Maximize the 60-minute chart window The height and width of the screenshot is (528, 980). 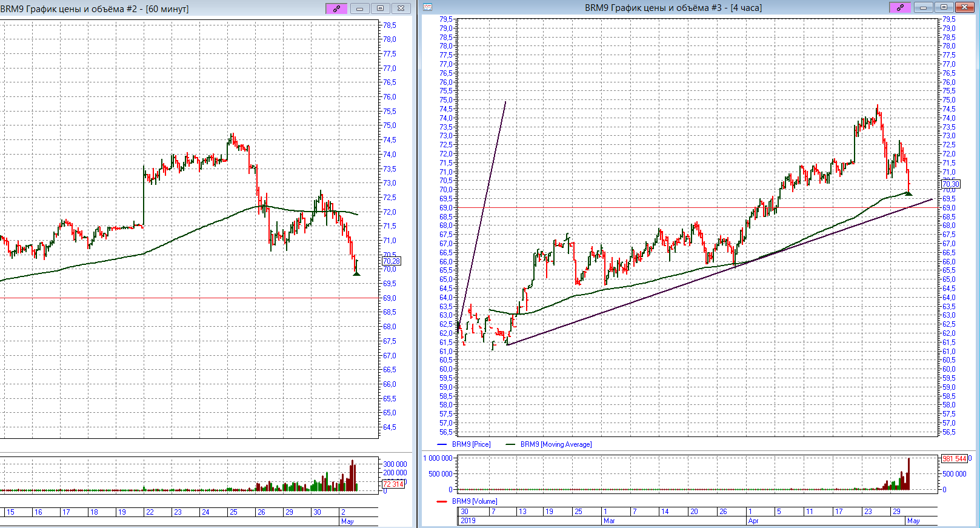click(x=380, y=8)
